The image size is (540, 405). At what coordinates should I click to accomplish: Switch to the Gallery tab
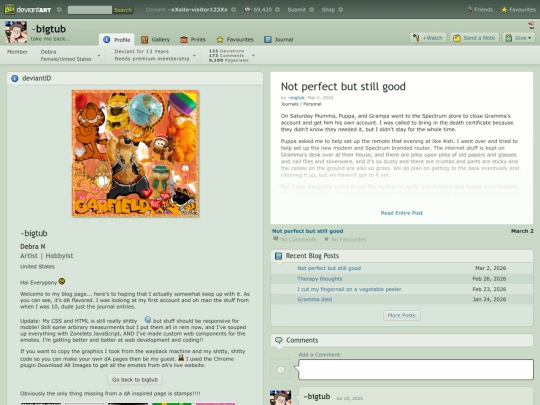(155, 40)
